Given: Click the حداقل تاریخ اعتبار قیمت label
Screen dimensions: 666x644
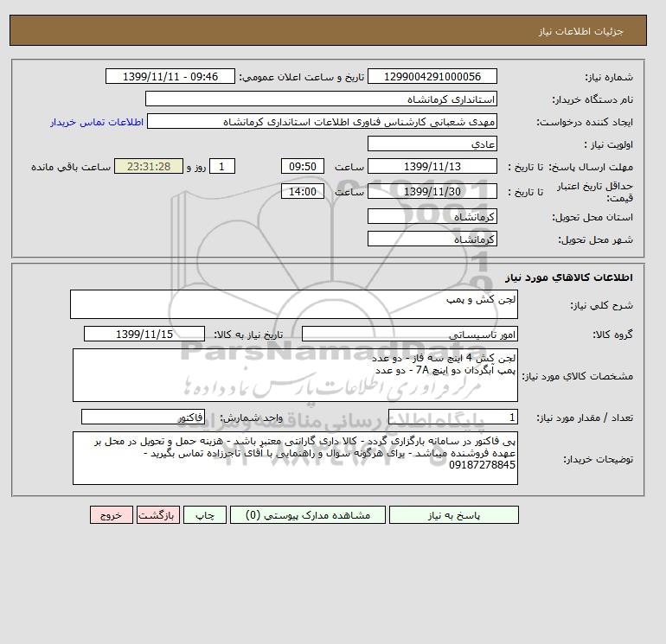Looking at the screenshot, I should coord(595,192).
